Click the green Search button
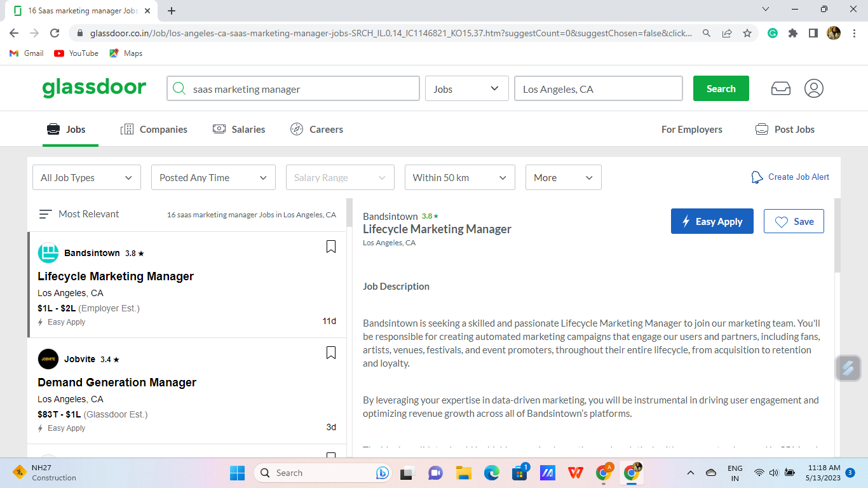The image size is (868, 488). point(721,89)
